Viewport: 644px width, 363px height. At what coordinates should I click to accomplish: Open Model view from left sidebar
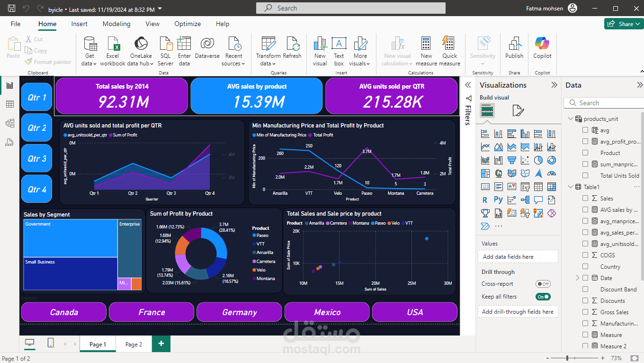pos(9,123)
